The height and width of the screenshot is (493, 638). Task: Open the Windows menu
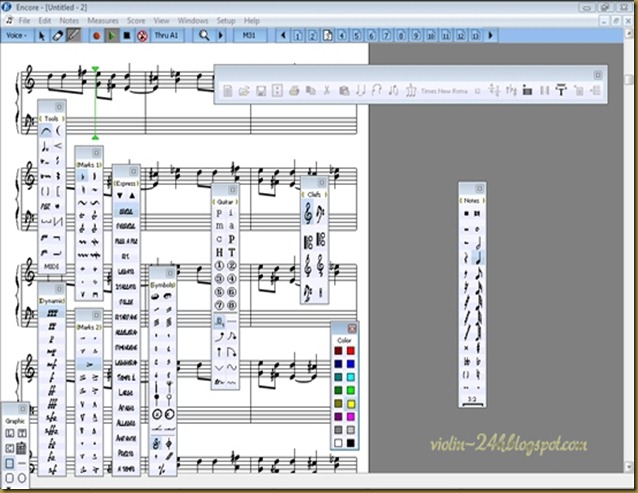click(x=193, y=20)
